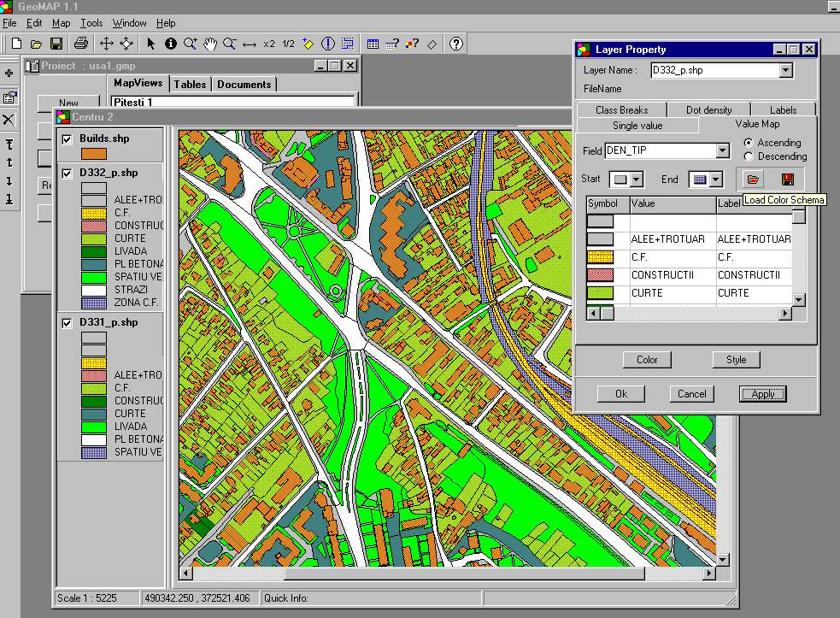Screen dimensions: 840x618
Task: Open the DEN_TIP Field dropdown
Action: click(723, 151)
